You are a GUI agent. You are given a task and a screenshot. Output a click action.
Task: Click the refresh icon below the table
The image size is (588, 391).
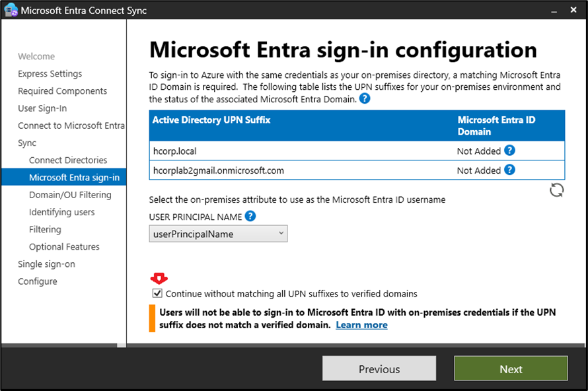point(557,191)
